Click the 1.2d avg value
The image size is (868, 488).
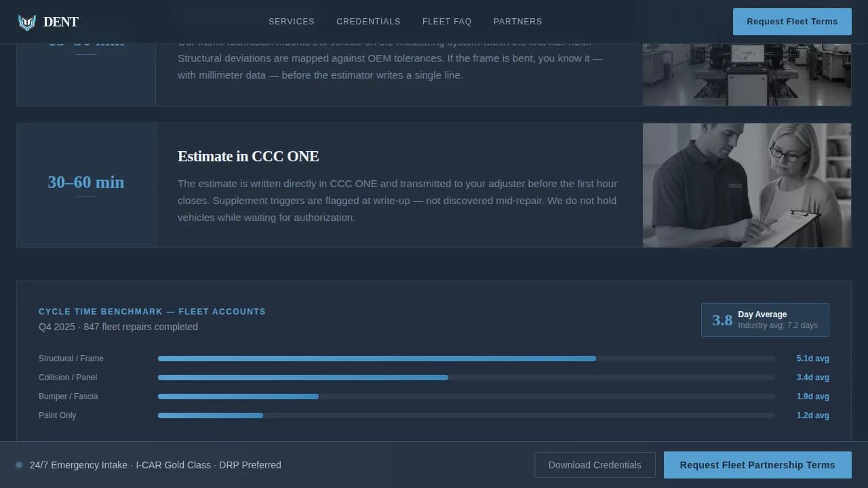(813, 415)
